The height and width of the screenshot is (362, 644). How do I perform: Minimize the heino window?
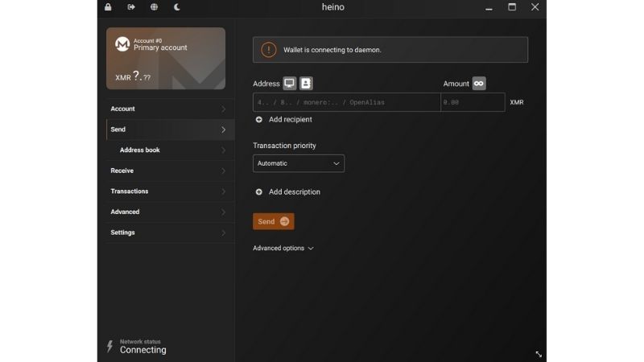click(x=489, y=7)
